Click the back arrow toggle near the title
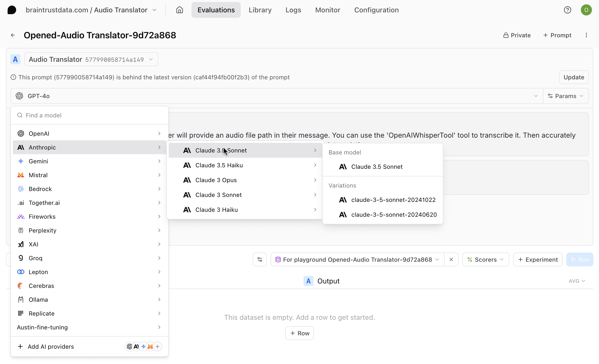Screen dimensions: 599x364 [x=12, y=35]
